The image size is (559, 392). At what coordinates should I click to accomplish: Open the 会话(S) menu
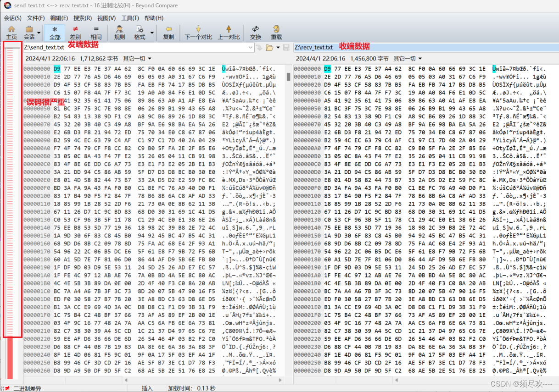point(12,18)
